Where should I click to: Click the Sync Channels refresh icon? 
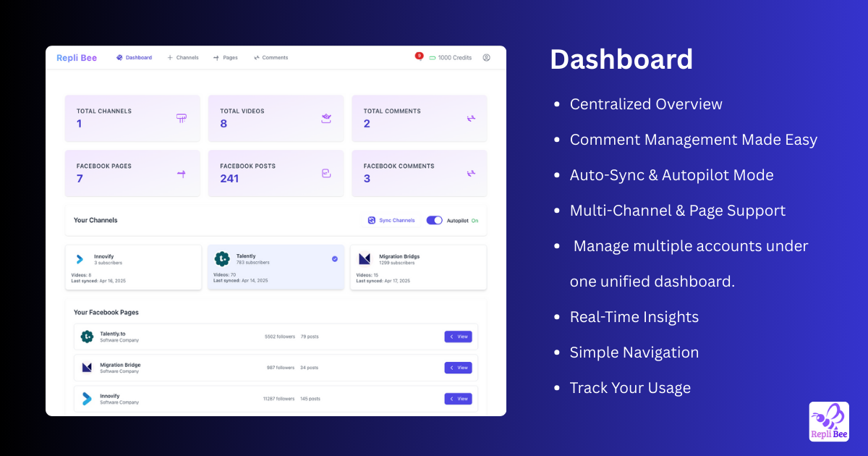pos(372,220)
